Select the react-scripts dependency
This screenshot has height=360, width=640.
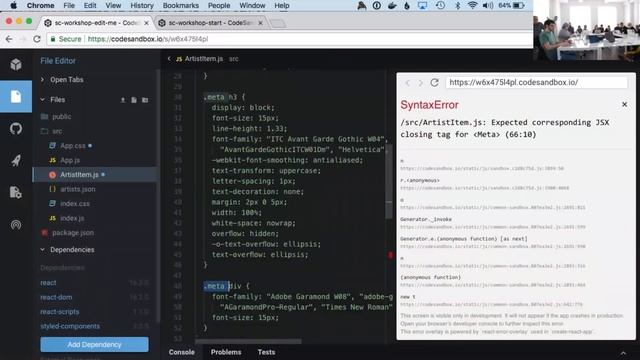click(60, 312)
